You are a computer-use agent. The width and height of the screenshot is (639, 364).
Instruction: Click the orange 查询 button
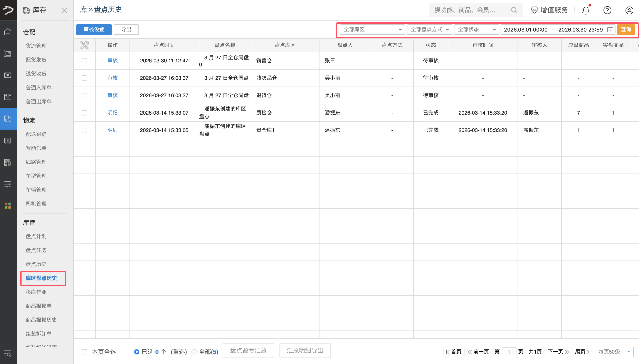tap(626, 30)
